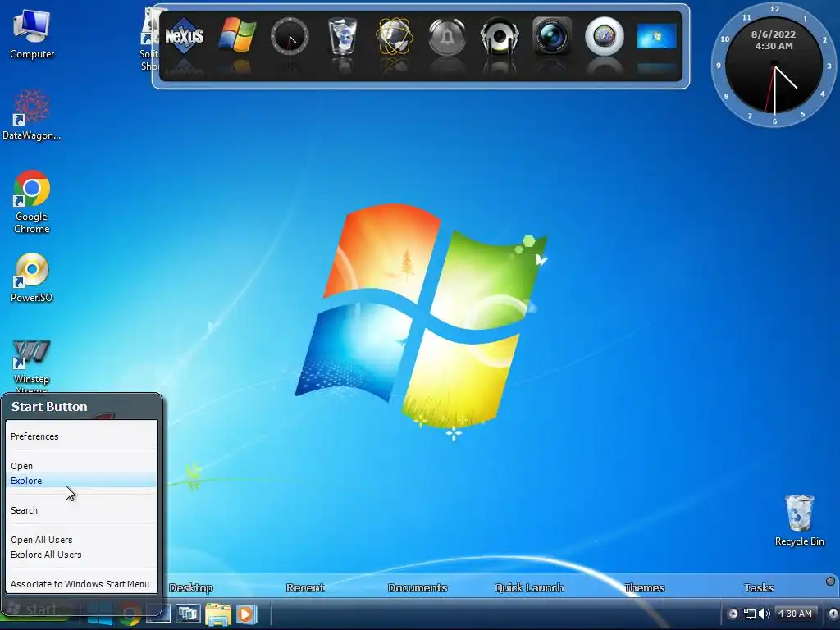This screenshot has width=840, height=630.
Task: Click the Nexus logo in the dock
Action: tap(184, 36)
